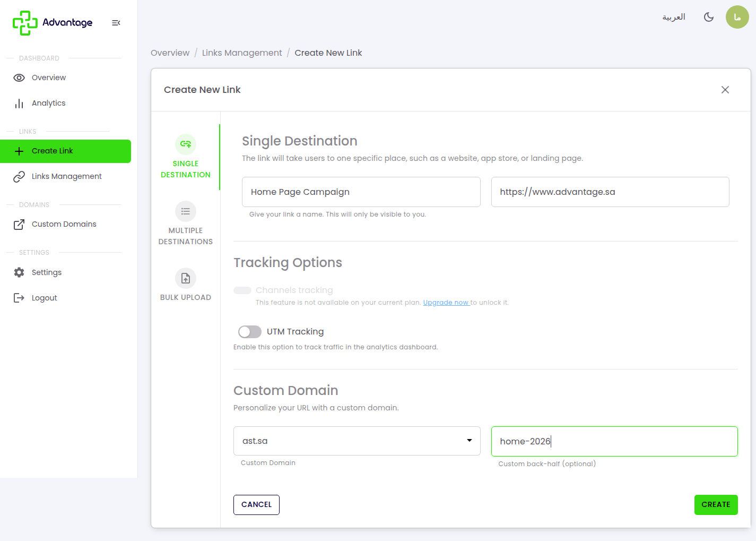Click the UTM Tracking label text
The height and width of the screenshot is (541, 756).
[x=296, y=332]
